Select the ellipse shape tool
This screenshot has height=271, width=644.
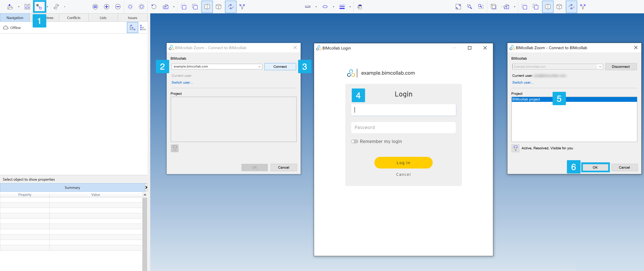(325, 7)
